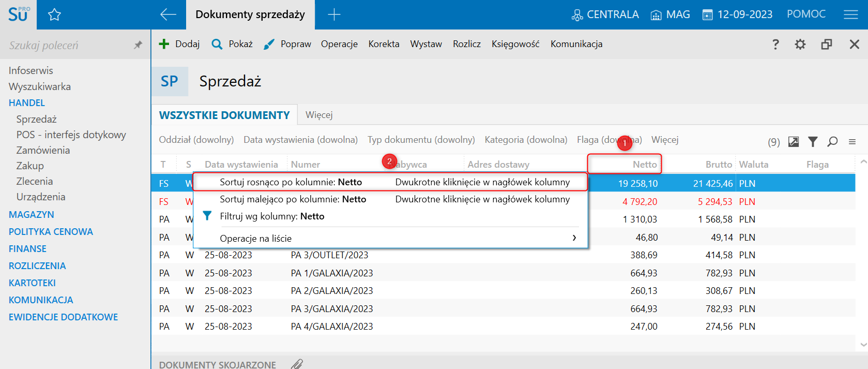Open Korekta menu
The image size is (868, 369).
pyautogui.click(x=384, y=44)
